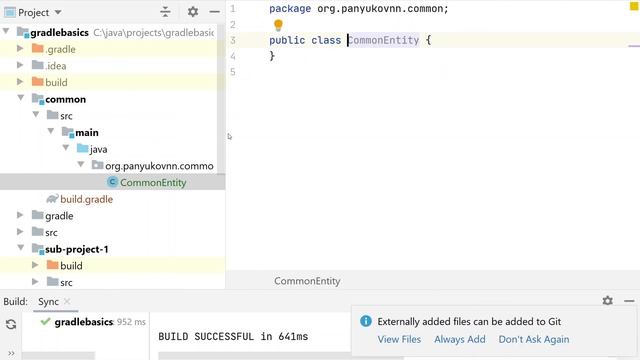Expand the .gradle folder
Viewport: 640px width, 360px height.
tap(20, 49)
